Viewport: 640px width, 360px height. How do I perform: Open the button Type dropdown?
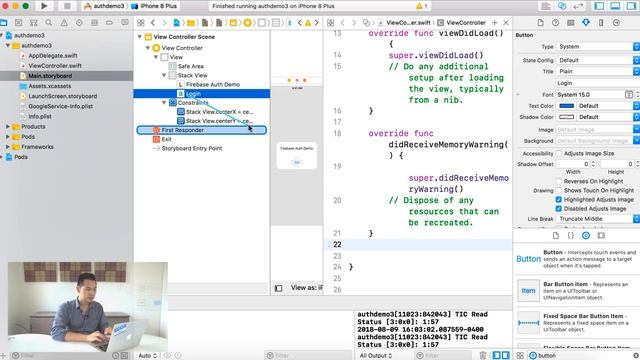[598, 47]
